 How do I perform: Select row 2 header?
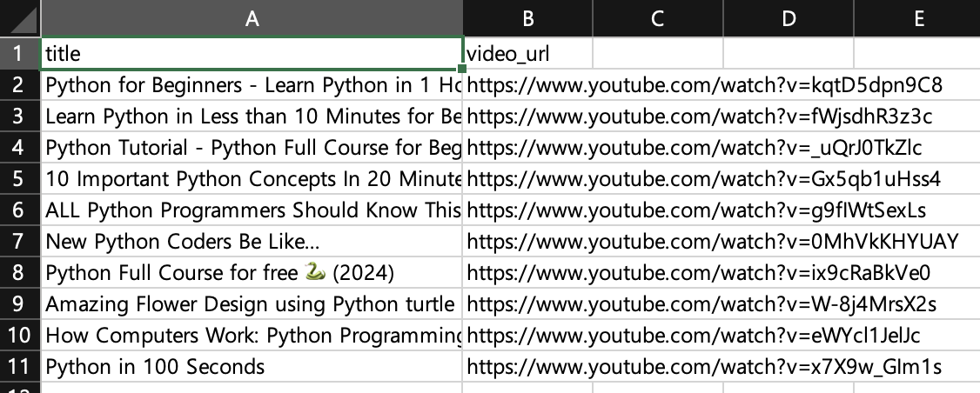tap(20, 84)
